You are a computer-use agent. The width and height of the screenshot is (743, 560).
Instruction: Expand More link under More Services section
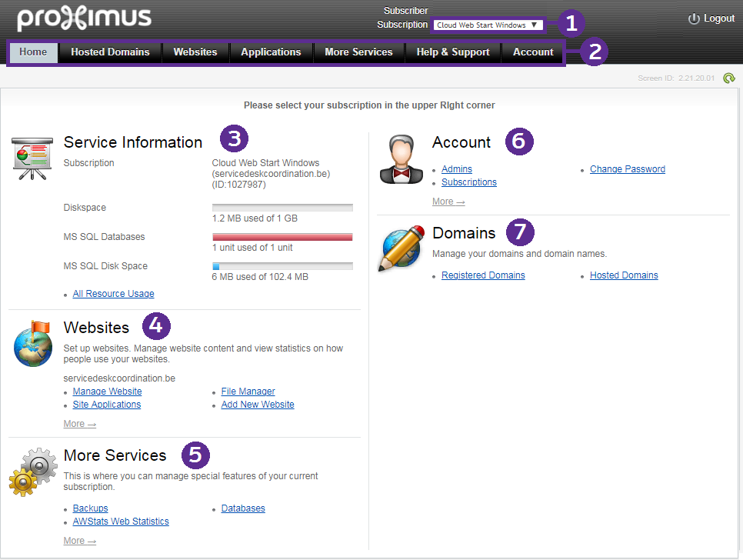coord(80,541)
